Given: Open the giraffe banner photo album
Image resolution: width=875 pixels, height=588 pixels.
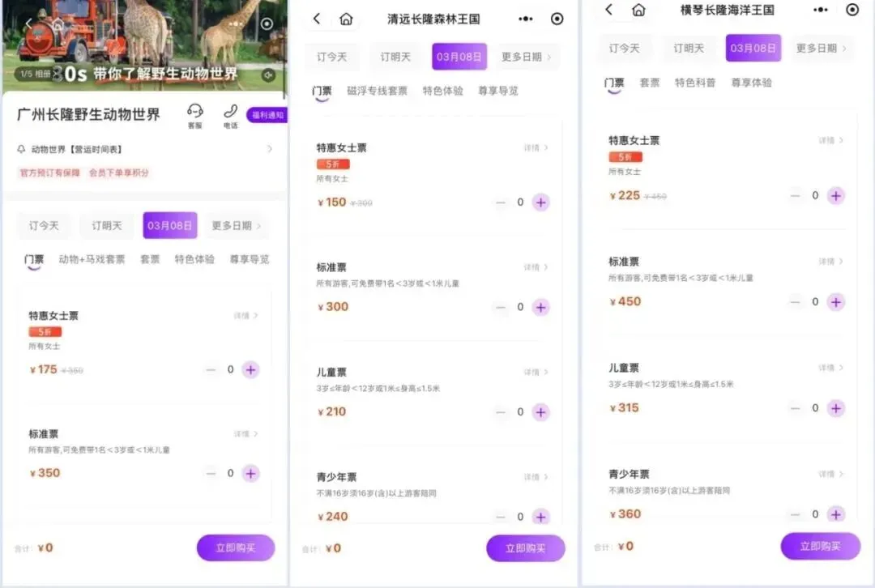Looking at the screenshot, I should [36, 74].
